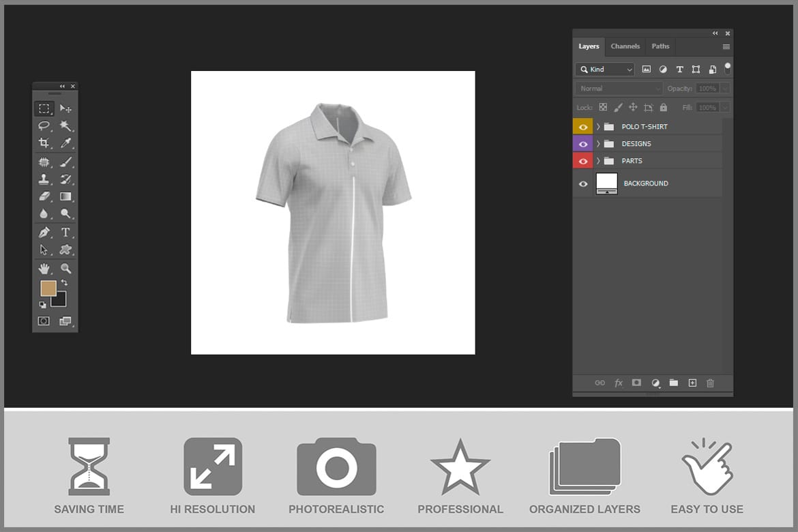Select the Hand tool

point(44,268)
